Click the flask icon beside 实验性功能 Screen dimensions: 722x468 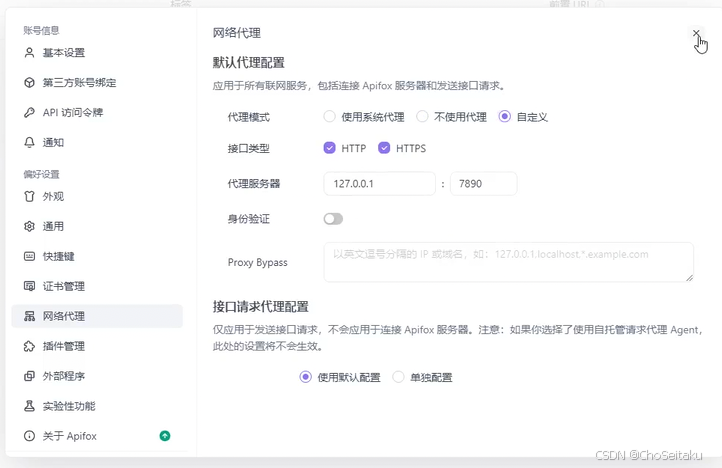click(29, 406)
